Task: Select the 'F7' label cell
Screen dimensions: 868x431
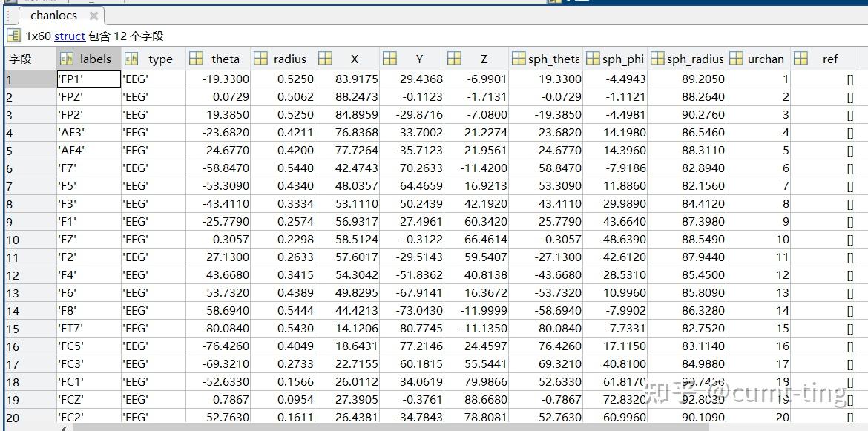Action: tap(88, 168)
